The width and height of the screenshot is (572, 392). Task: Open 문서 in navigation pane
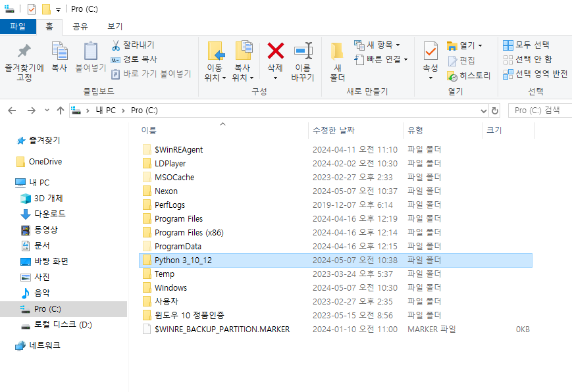click(36, 246)
